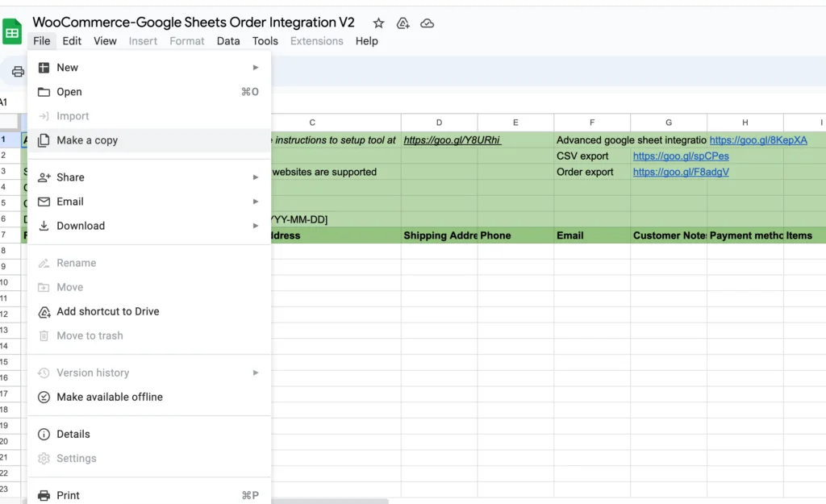Screen dimensions: 826x504
Task: Open the Edit menu
Action: pos(72,41)
